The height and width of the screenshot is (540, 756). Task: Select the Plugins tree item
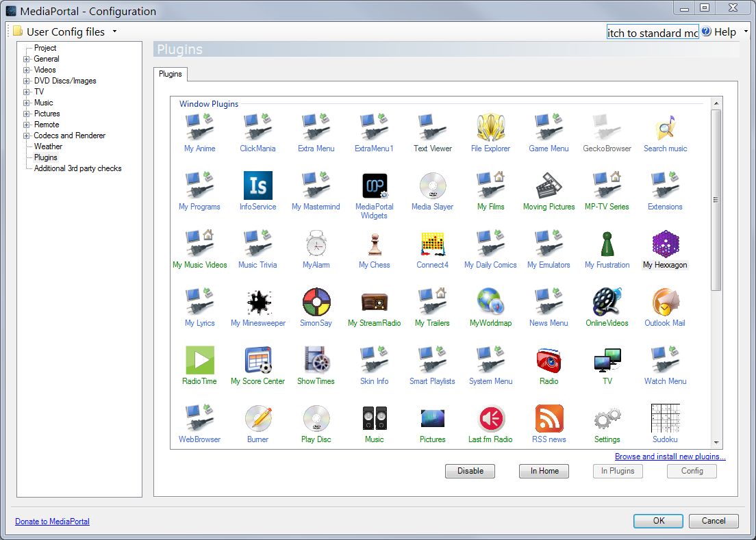click(x=46, y=157)
